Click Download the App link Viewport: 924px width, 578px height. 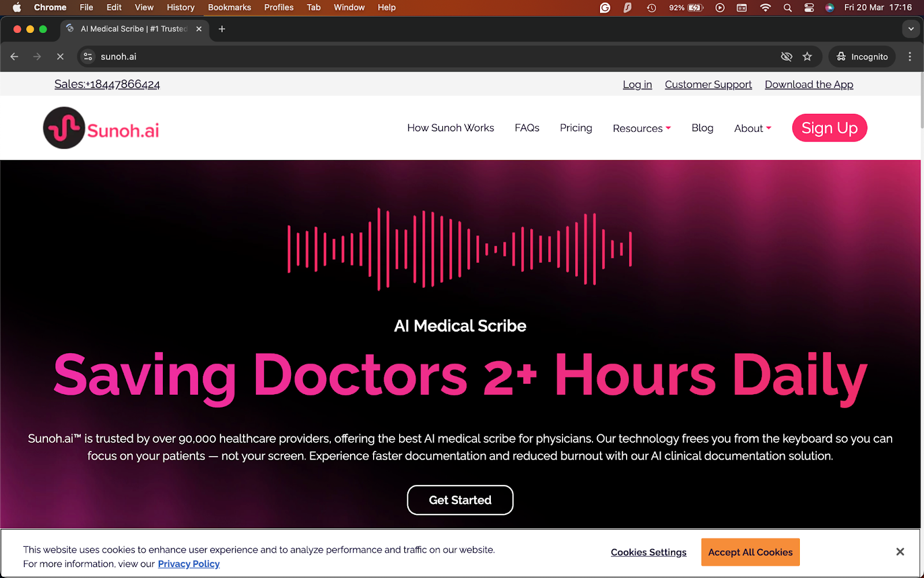(808, 84)
